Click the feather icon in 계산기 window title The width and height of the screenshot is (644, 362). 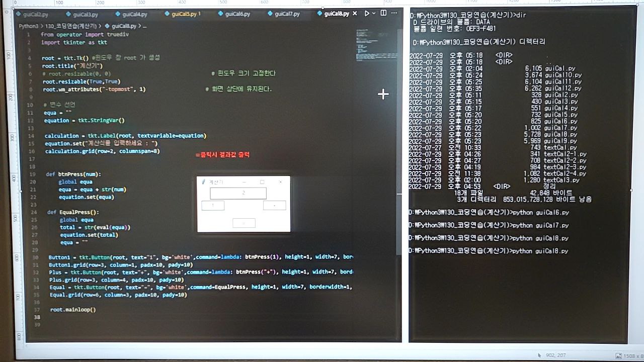pyautogui.click(x=203, y=182)
